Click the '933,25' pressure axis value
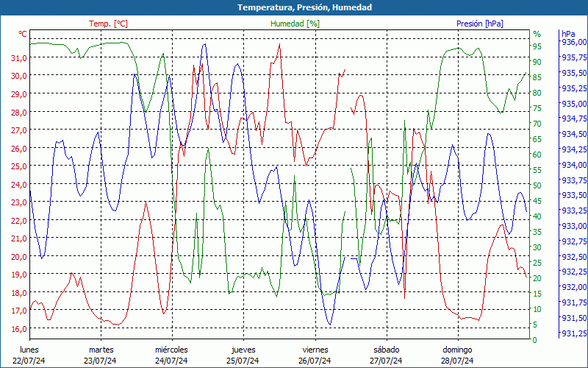The image size is (588, 368). pos(573,210)
